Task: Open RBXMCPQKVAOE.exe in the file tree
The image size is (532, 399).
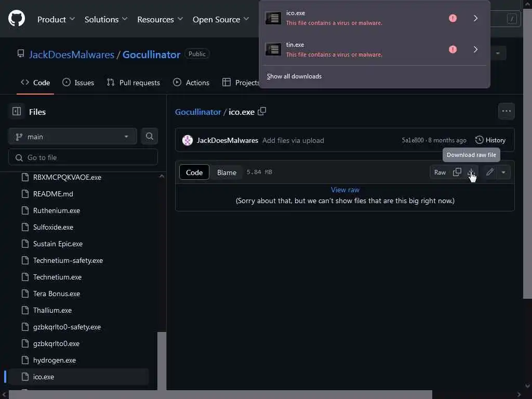Action: pos(67,177)
